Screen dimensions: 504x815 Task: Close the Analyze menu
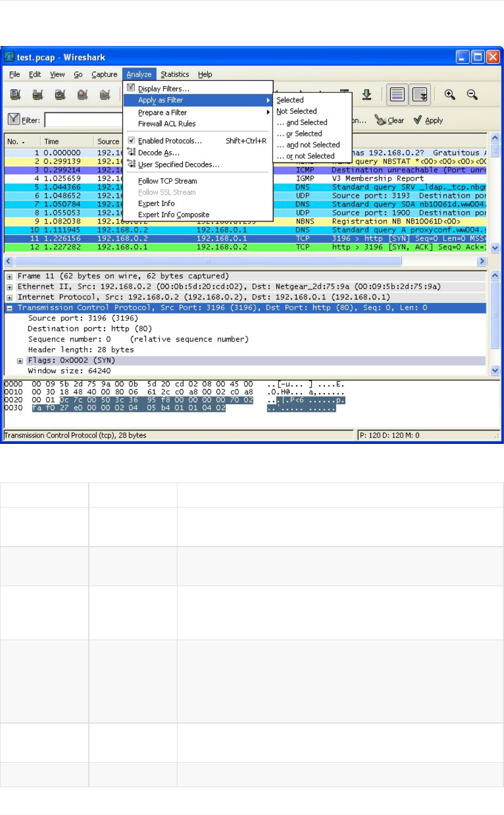(139, 74)
